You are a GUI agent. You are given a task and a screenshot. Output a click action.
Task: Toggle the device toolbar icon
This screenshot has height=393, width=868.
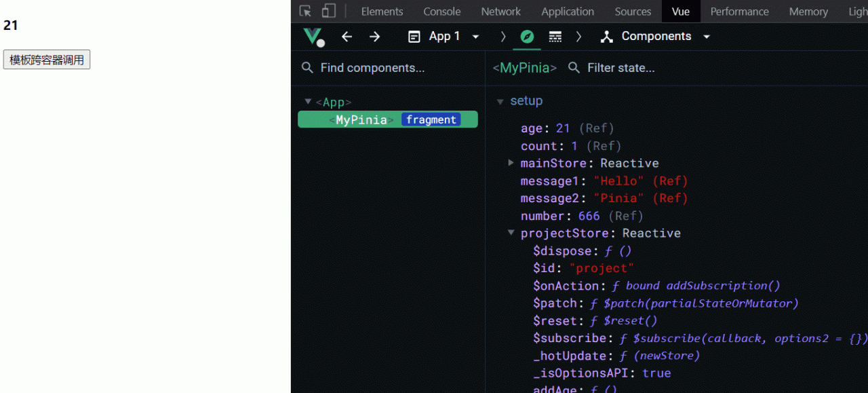(x=329, y=12)
